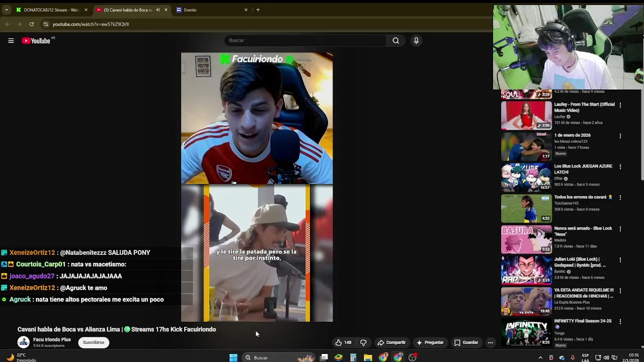644x362 pixels.
Task: Show hidden system tray icons chevron
Action: [540, 357]
